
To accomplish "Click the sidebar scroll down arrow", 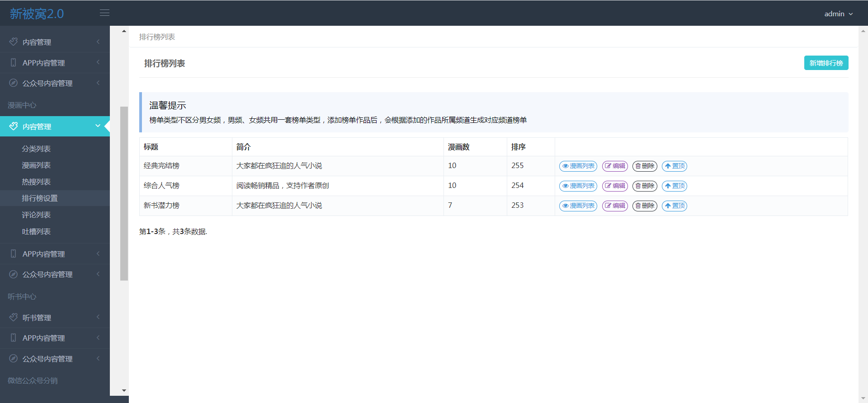I will pos(124,390).
